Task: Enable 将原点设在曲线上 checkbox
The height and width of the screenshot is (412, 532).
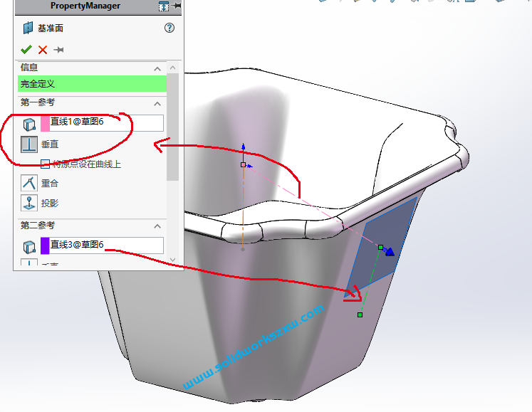Action: [x=45, y=164]
